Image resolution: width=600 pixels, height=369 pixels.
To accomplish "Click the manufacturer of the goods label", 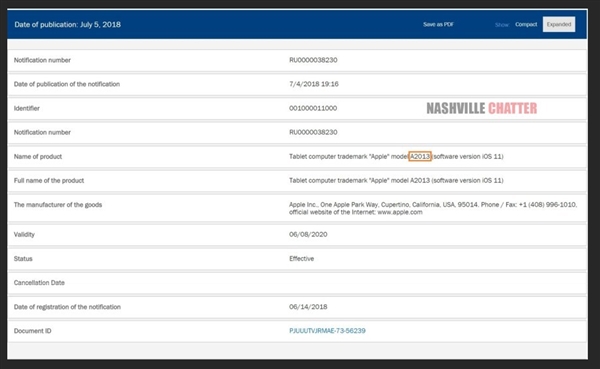I will pyautogui.click(x=58, y=205).
